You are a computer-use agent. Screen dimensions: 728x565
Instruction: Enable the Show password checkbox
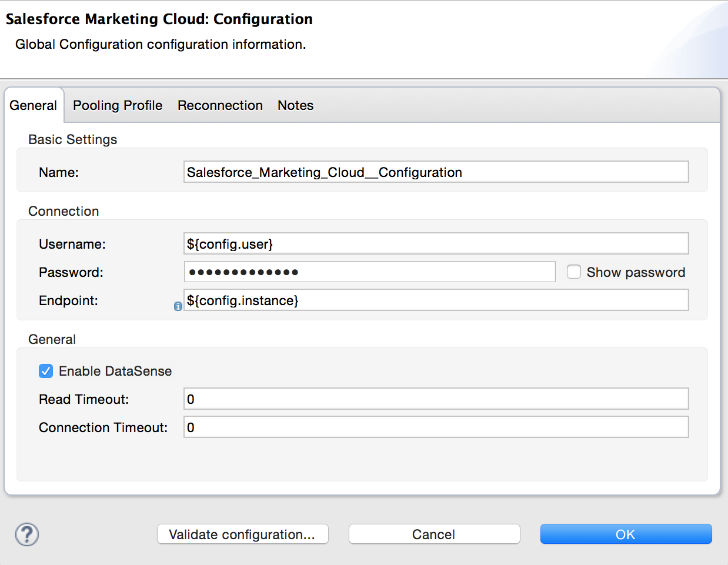click(x=574, y=272)
